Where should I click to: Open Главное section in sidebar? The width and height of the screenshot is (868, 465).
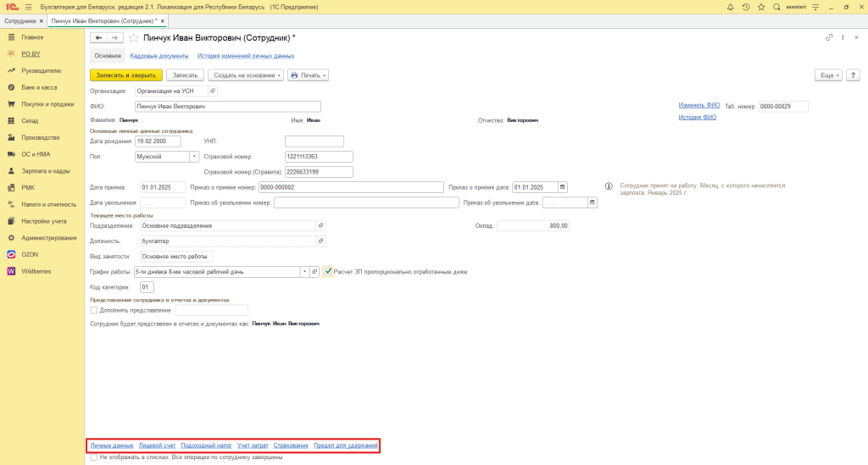point(32,37)
